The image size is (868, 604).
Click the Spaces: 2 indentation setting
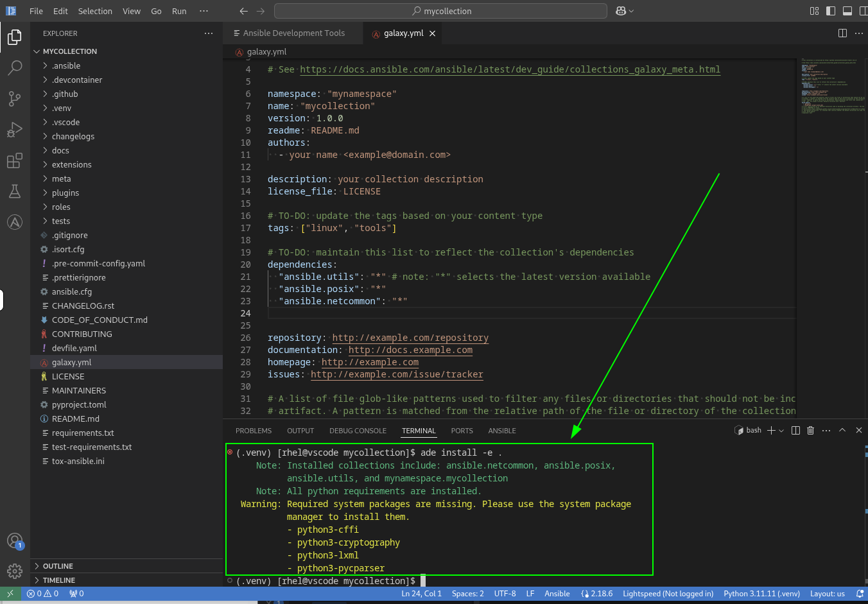pyautogui.click(x=467, y=594)
